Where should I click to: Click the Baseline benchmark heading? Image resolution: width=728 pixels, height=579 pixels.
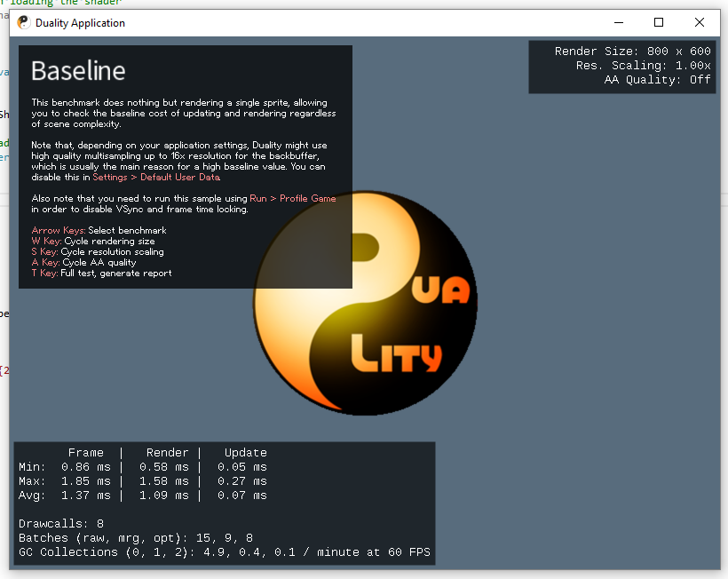pos(78,71)
